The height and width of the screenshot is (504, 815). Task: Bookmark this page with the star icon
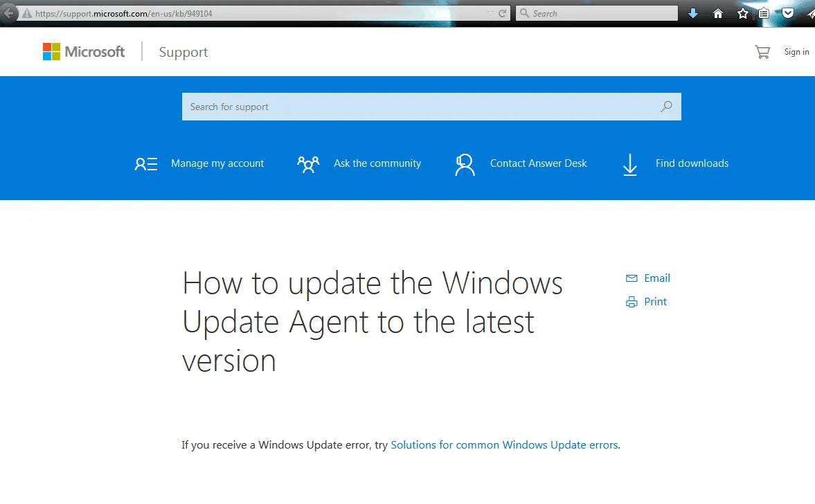coord(743,13)
